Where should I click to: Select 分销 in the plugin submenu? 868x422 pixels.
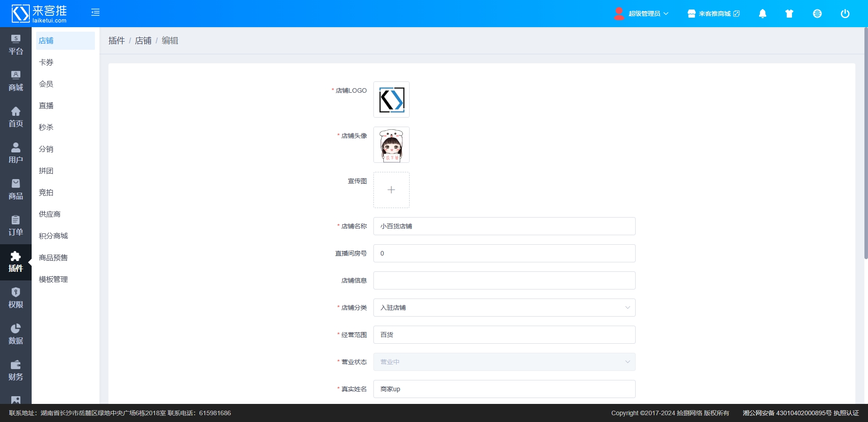[x=46, y=149]
